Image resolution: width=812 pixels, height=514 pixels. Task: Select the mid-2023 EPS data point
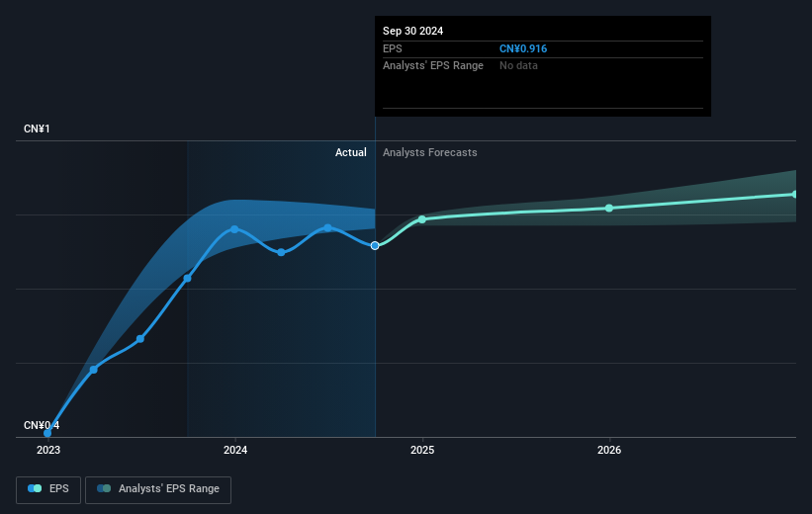pyautogui.click(x=140, y=339)
